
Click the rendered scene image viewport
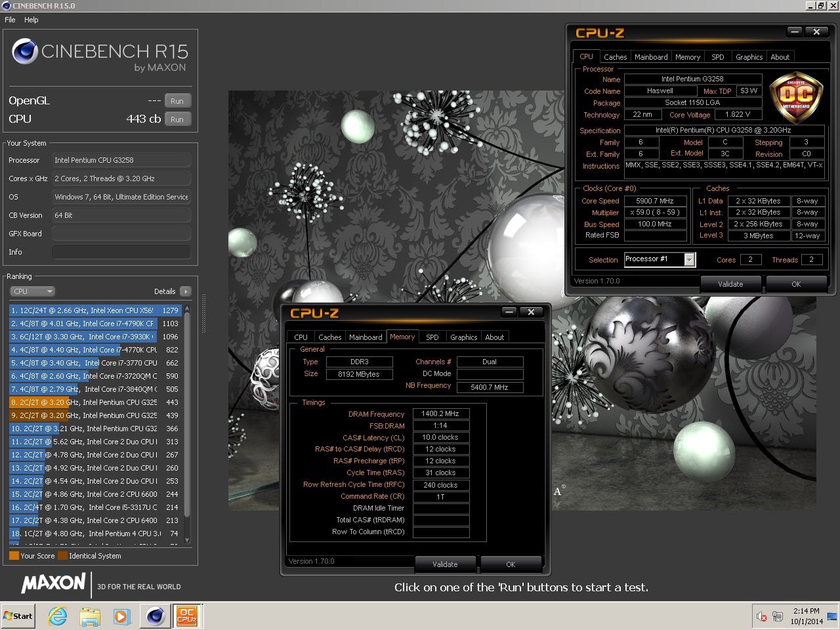[522, 300]
